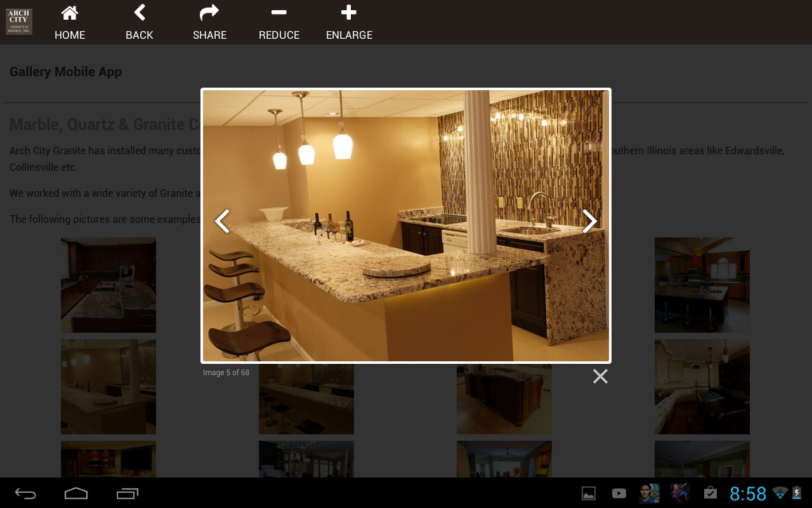Tap the Wi-Fi signal icon
Image resolution: width=812 pixels, height=508 pixels.
pos(780,493)
